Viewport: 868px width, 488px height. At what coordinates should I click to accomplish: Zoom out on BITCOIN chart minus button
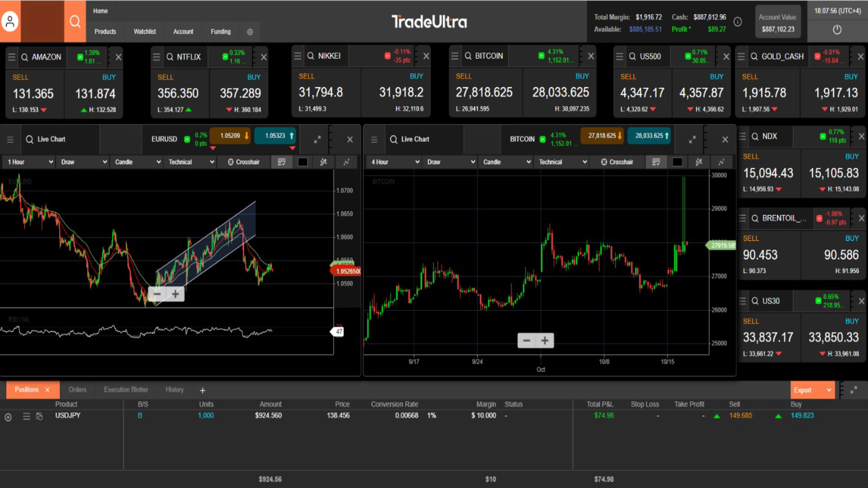[527, 340]
